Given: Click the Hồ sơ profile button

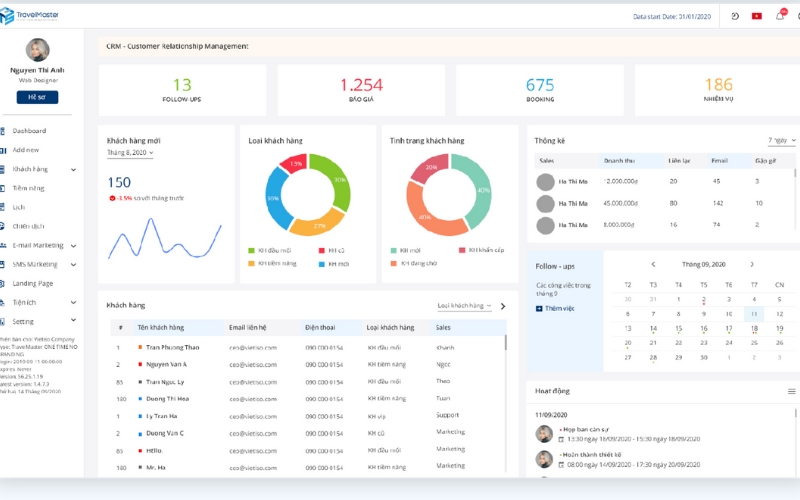Looking at the screenshot, I should [x=37, y=97].
